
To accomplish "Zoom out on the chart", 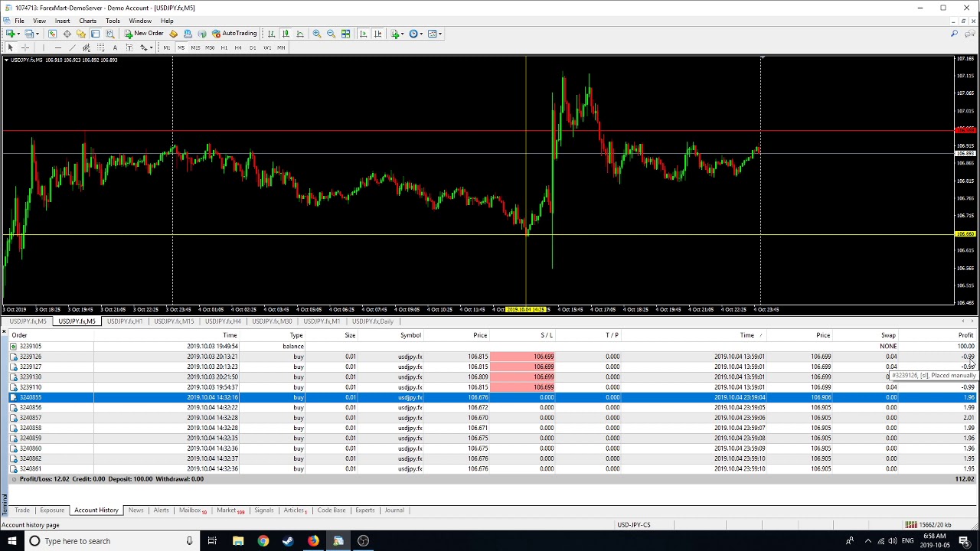I will 331,34.
